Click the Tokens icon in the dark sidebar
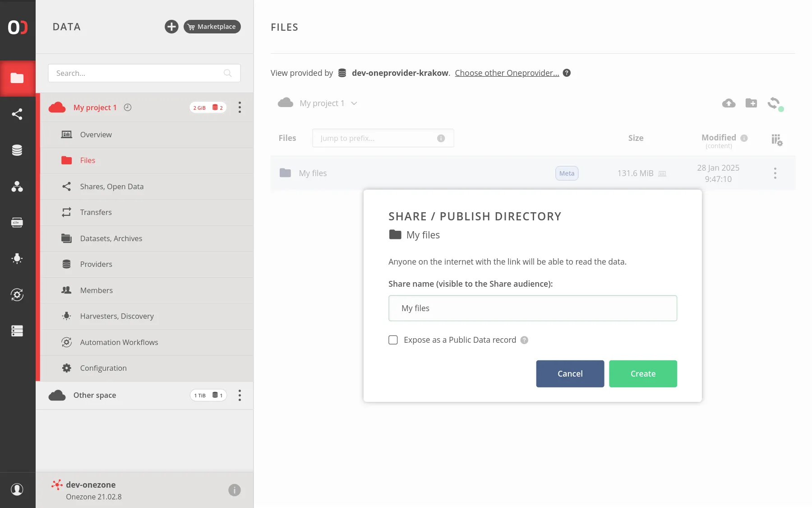 (x=18, y=222)
